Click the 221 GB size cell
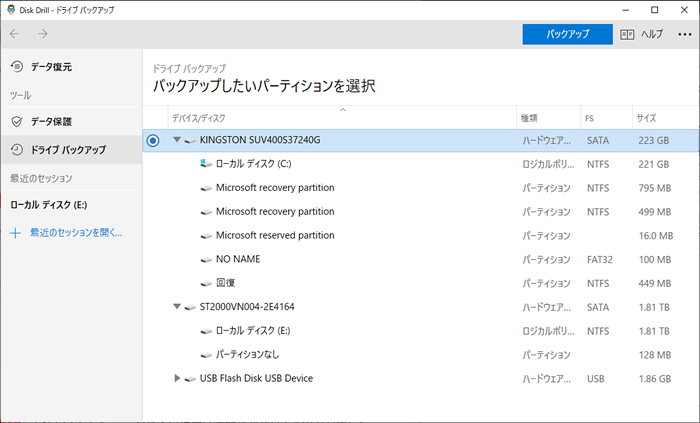 (x=654, y=164)
